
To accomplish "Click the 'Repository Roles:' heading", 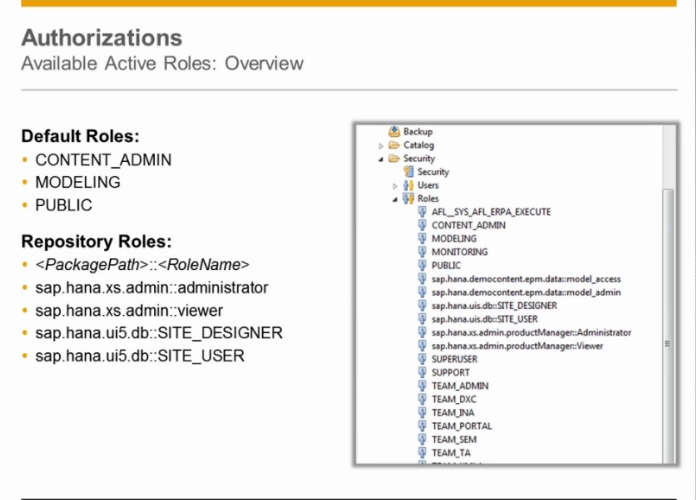I will 96,242.
